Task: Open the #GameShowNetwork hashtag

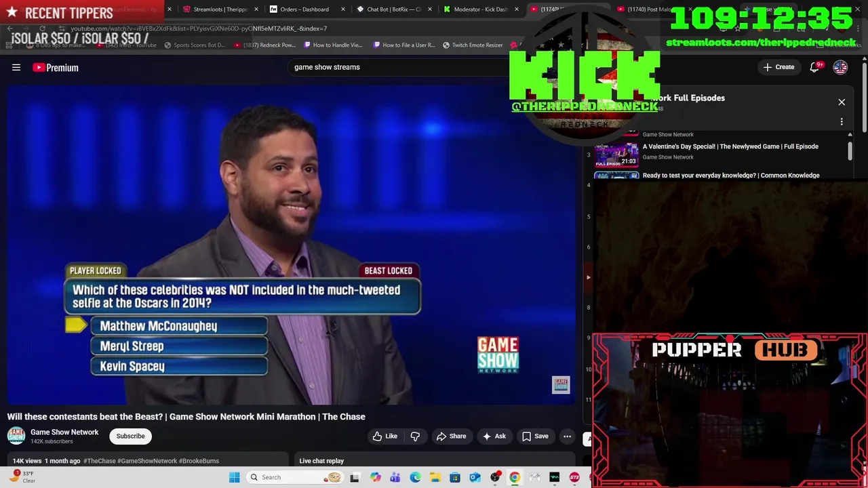Action: (x=147, y=461)
